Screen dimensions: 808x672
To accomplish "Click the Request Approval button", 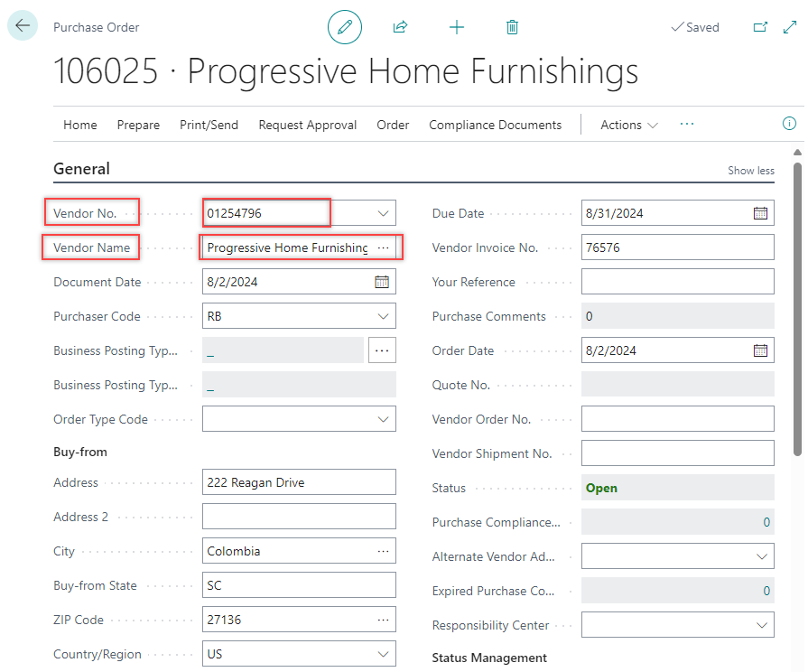I will coord(307,125).
